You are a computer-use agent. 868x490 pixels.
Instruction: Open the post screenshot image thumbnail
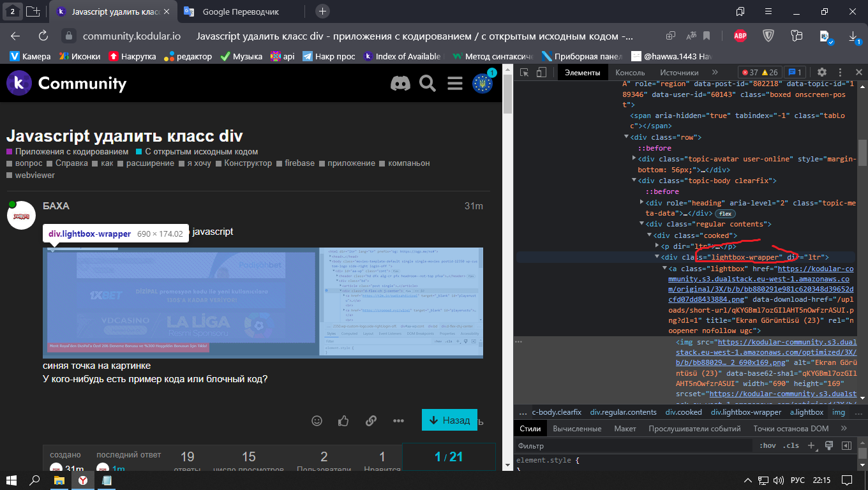263,302
